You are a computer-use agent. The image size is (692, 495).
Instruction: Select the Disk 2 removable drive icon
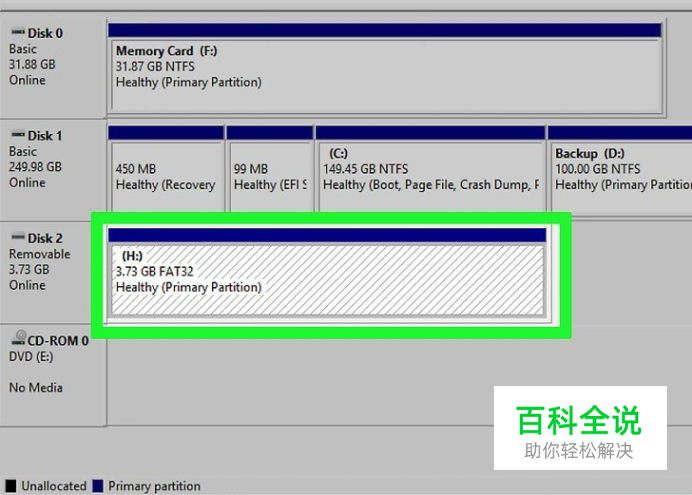point(18,237)
